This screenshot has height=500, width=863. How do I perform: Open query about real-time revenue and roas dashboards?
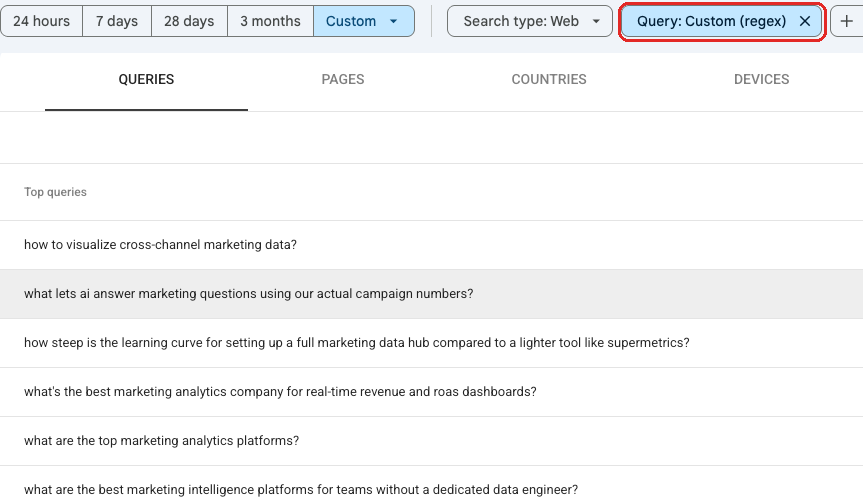click(432, 392)
